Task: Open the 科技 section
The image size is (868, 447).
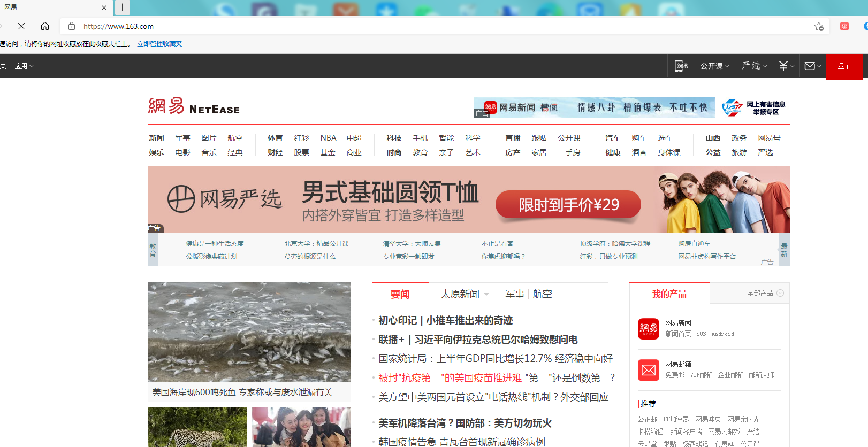Action: point(394,138)
